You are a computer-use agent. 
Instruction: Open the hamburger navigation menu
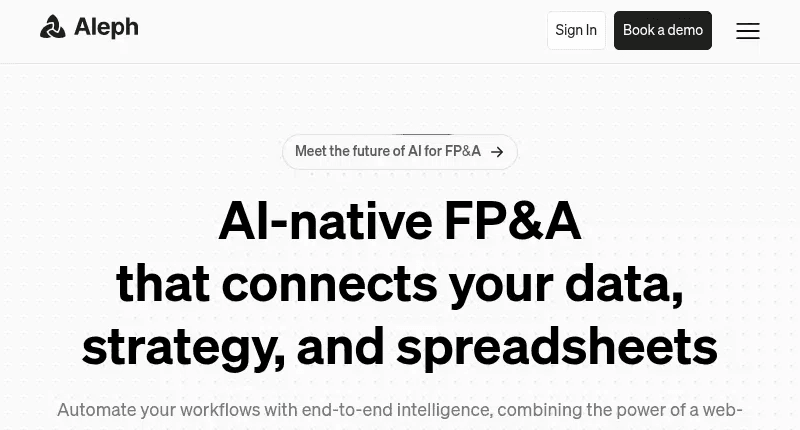pyautogui.click(x=748, y=31)
